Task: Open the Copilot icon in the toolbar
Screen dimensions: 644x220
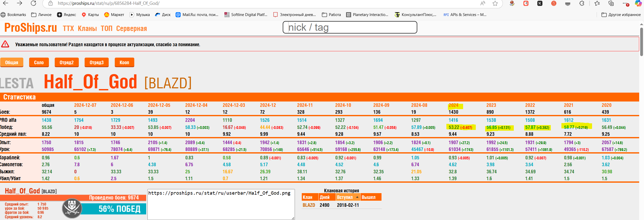Action: pos(638,3)
